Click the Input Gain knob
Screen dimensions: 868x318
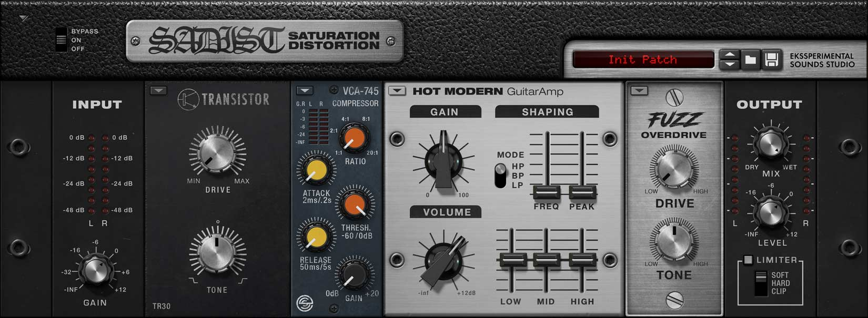pyautogui.click(x=96, y=270)
